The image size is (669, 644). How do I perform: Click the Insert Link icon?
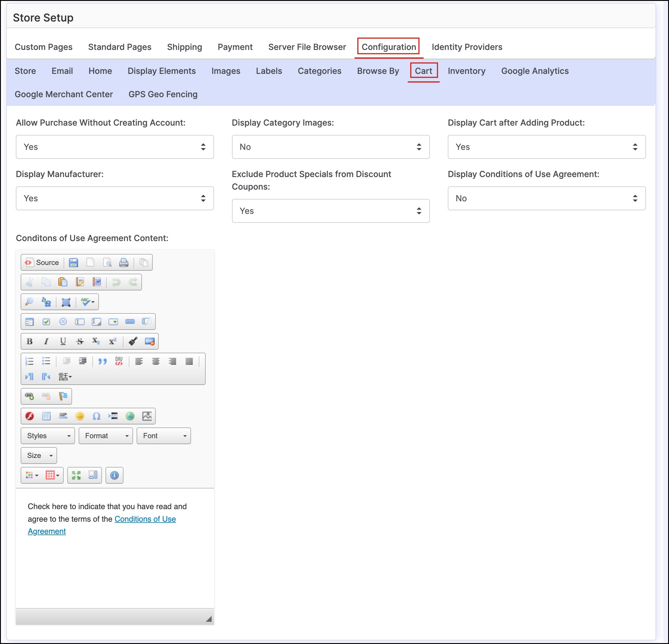pyautogui.click(x=29, y=396)
